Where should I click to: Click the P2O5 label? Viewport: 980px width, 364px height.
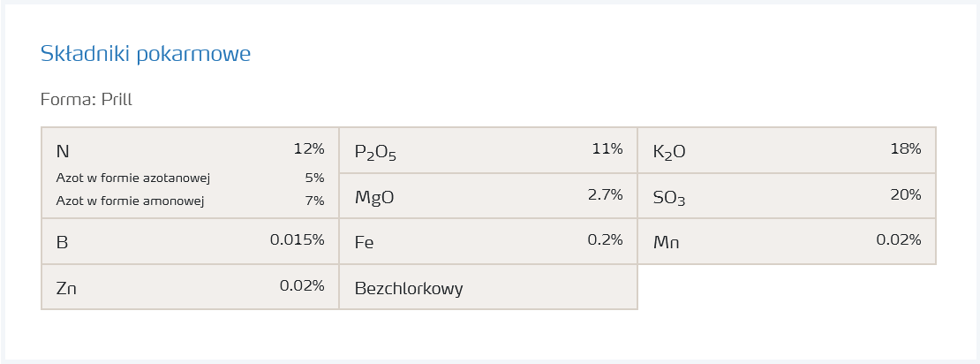[x=375, y=152]
